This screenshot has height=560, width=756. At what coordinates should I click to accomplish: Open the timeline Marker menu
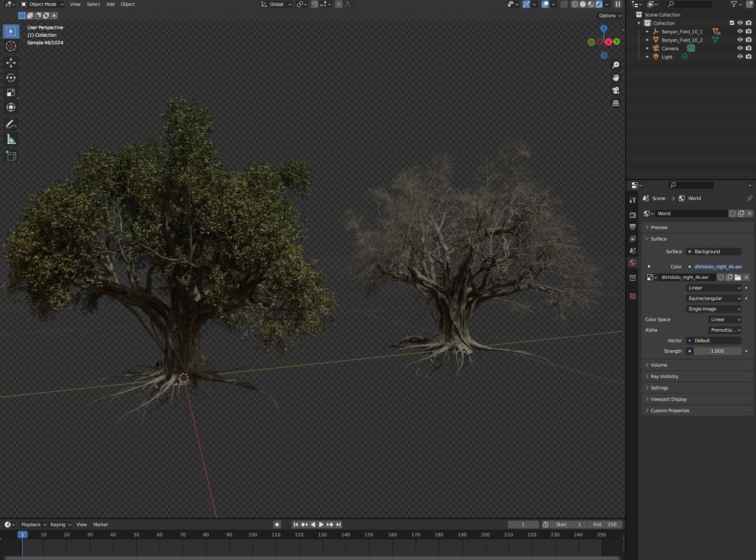tap(101, 525)
